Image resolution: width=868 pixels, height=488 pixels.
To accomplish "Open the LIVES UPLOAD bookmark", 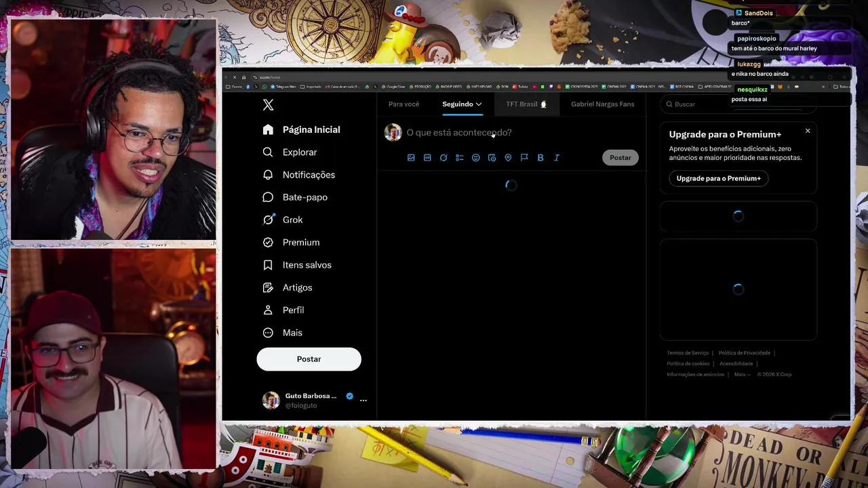I will tap(479, 87).
